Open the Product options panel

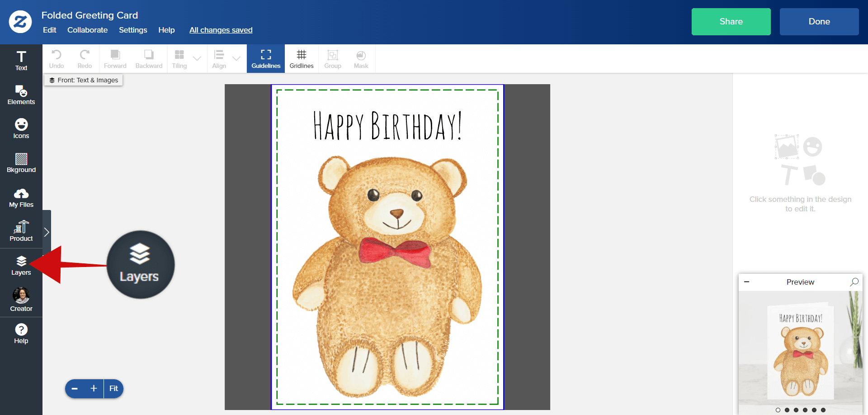[21, 231]
